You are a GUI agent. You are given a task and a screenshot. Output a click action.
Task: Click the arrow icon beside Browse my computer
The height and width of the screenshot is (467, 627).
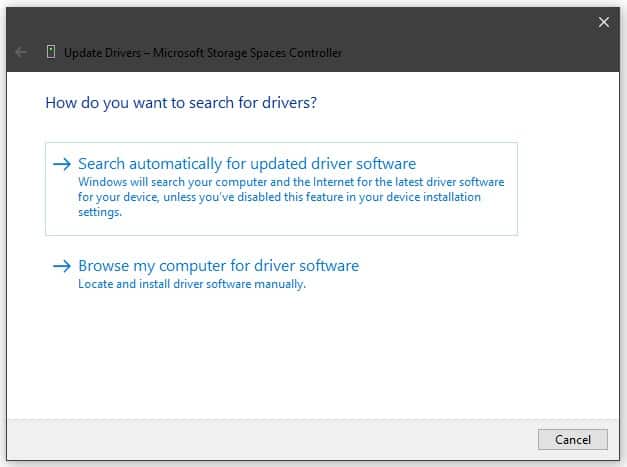[62, 266]
